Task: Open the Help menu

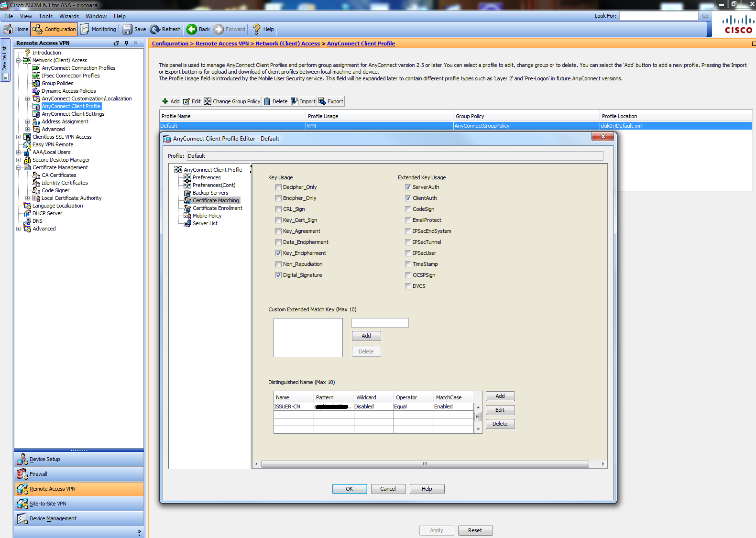Action: pos(120,16)
